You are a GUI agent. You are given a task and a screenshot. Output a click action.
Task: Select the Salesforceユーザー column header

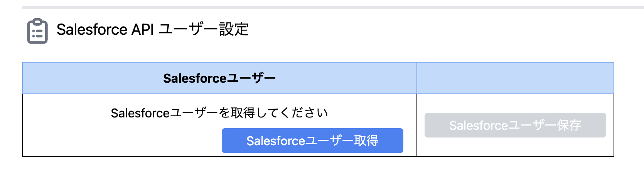(219, 78)
